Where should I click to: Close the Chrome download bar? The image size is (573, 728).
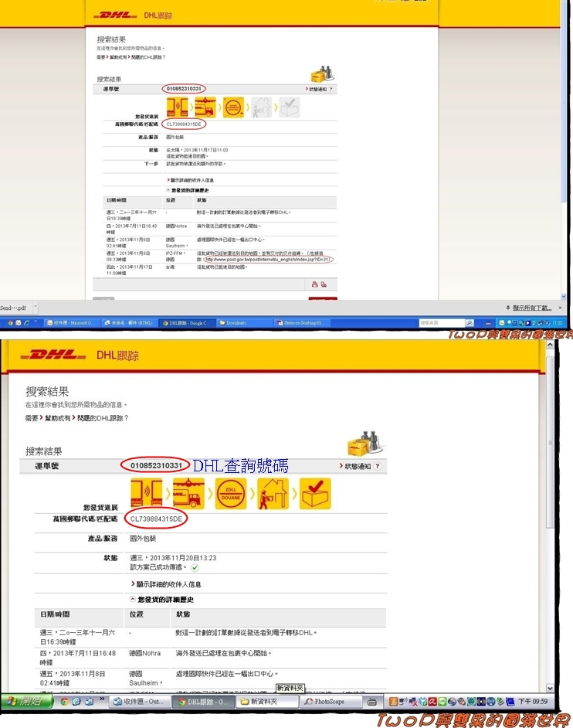coord(560,308)
